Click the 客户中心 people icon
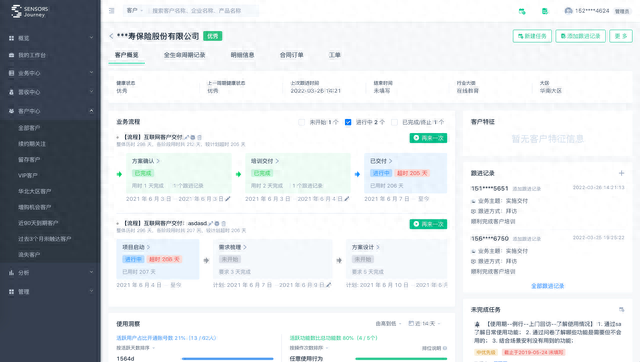 click(11, 111)
